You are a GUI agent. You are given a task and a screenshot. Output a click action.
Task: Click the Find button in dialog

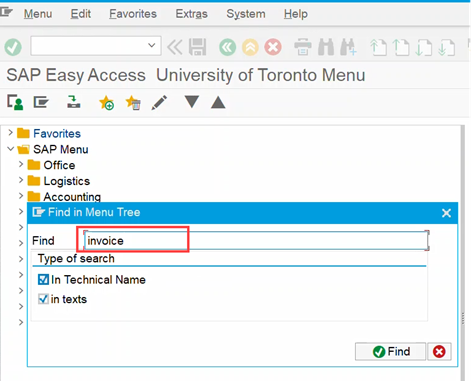390,351
